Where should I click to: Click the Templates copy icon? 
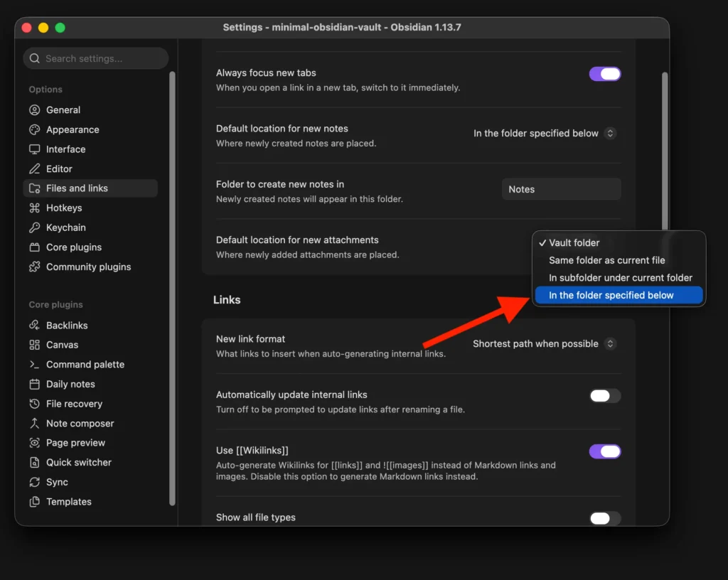point(34,502)
